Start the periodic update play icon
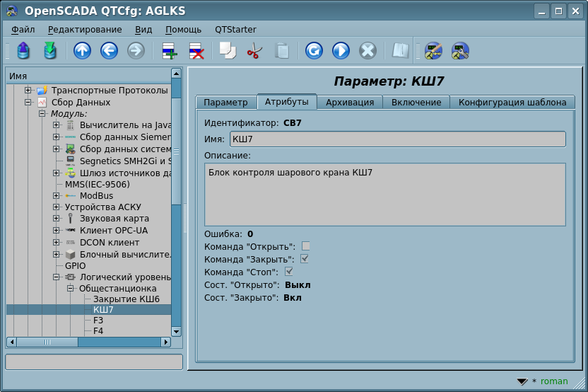 pyautogui.click(x=341, y=51)
